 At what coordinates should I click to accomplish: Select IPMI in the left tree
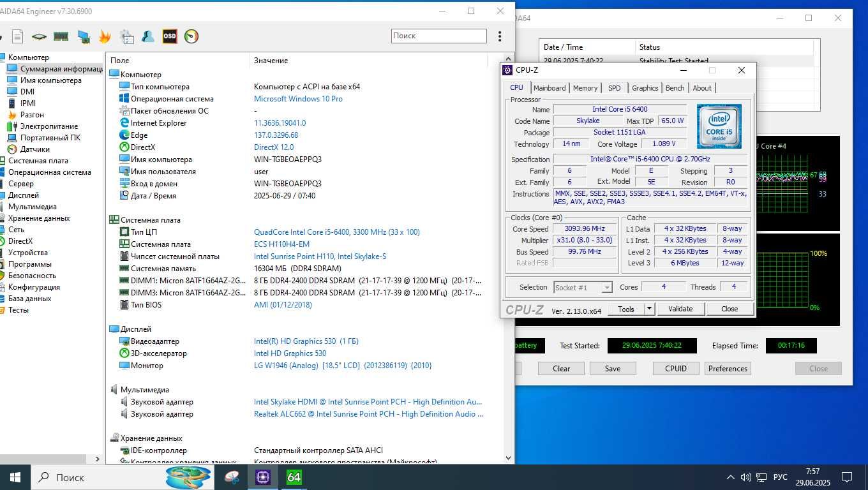coord(28,103)
